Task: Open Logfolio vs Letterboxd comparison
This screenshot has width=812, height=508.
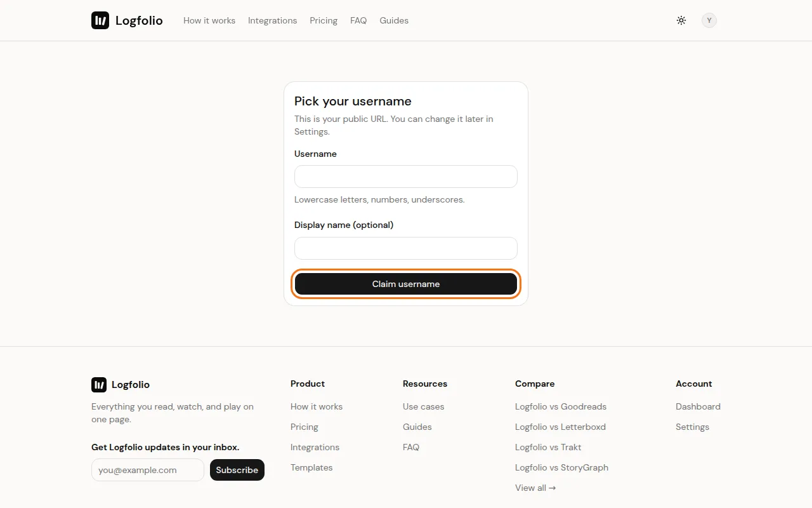Action: tap(560, 427)
